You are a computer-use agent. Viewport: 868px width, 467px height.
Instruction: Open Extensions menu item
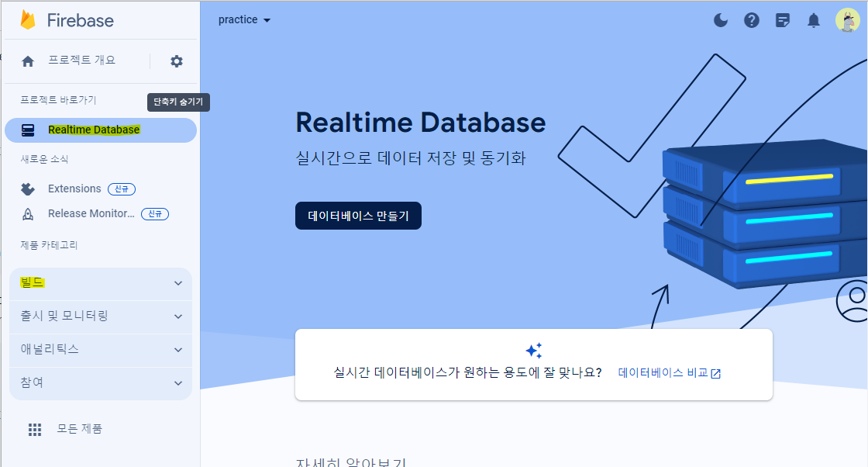74,189
